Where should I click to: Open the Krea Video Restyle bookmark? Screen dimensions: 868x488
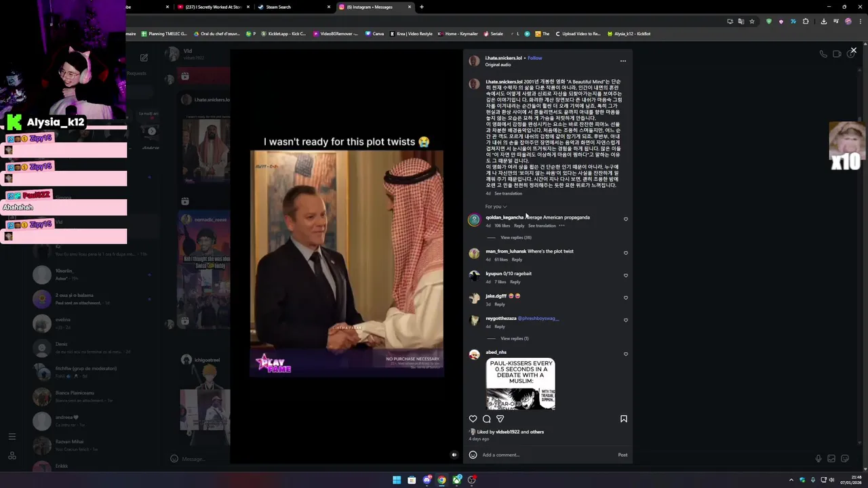click(412, 34)
